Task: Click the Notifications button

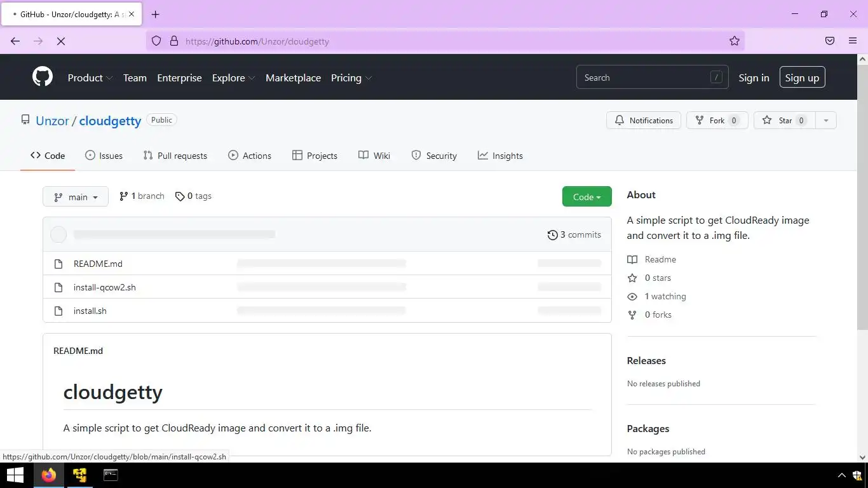Action: tap(644, 120)
